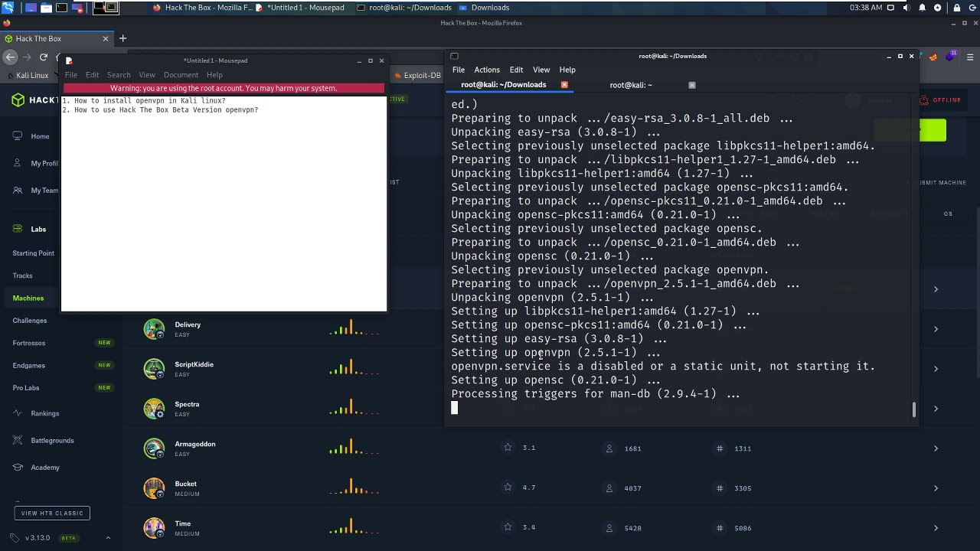Open Endgames in HTB sidebar

tap(28, 365)
